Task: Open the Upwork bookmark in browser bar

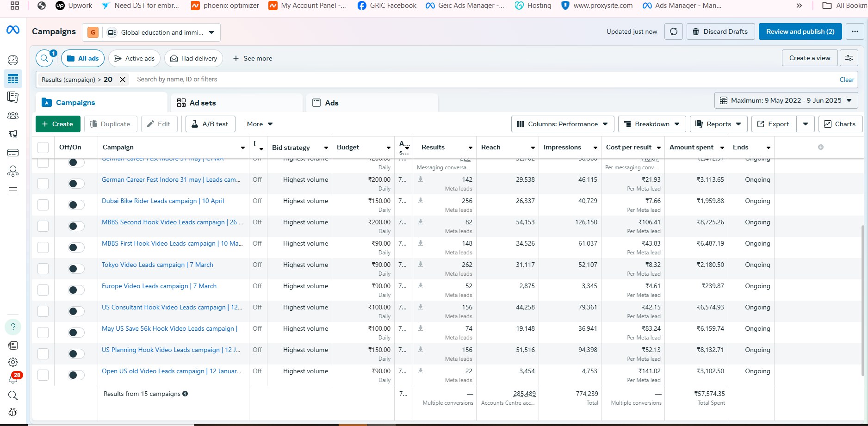Action: tap(74, 6)
